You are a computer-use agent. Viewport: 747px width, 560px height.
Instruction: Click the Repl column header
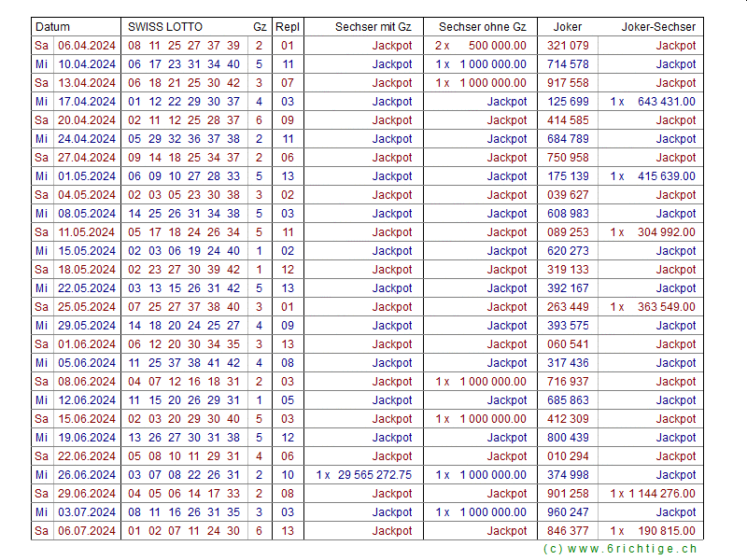coord(288,27)
